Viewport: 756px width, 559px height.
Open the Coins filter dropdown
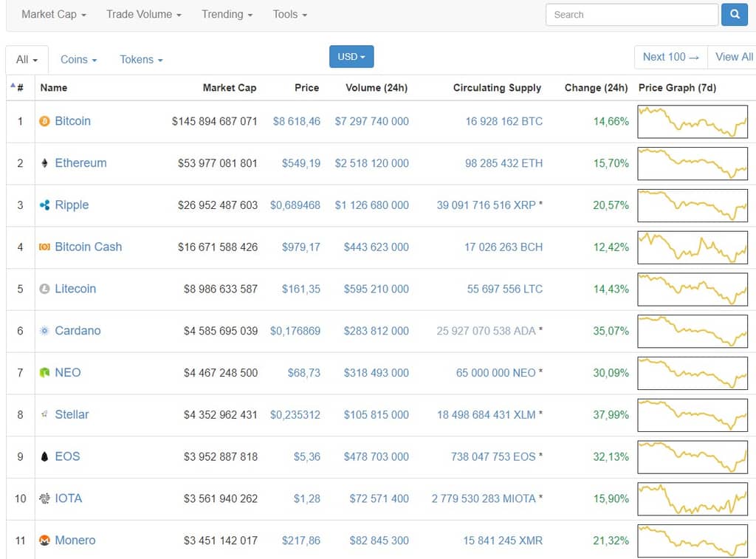pos(78,59)
